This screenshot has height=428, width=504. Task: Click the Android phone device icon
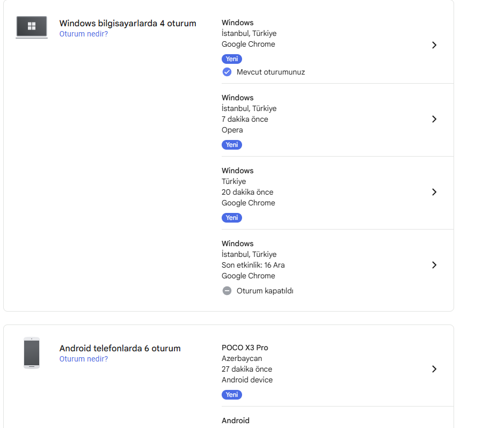tap(32, 353)
